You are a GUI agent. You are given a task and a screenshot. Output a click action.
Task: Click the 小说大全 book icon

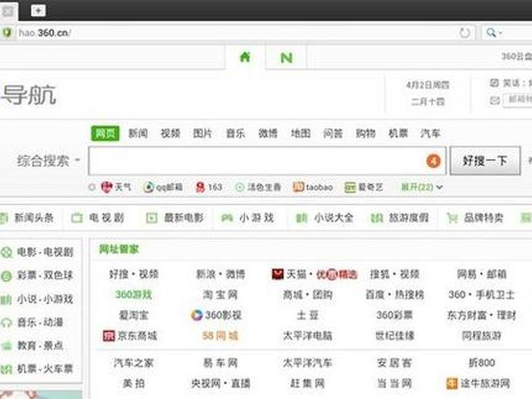[301, 218]
